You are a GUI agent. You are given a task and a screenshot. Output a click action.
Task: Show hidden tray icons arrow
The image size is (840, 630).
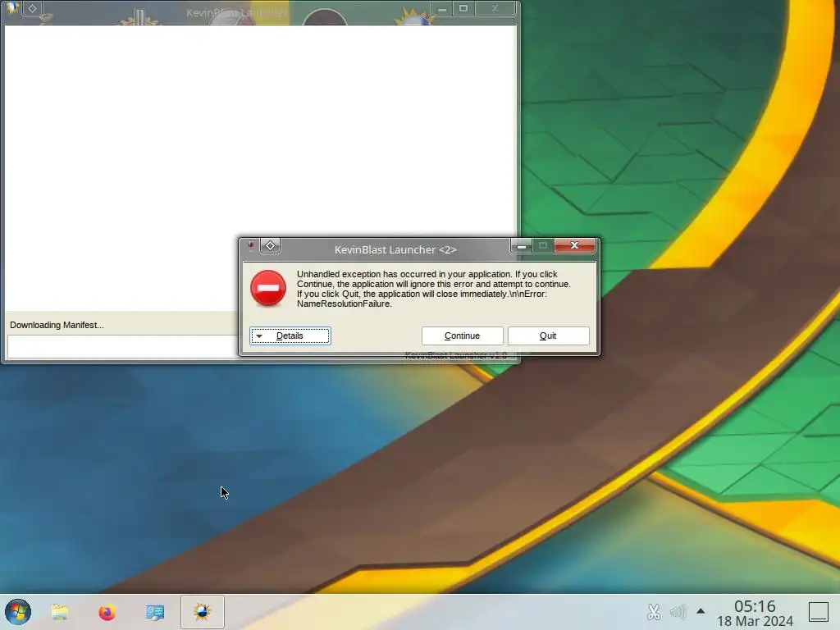701,610
